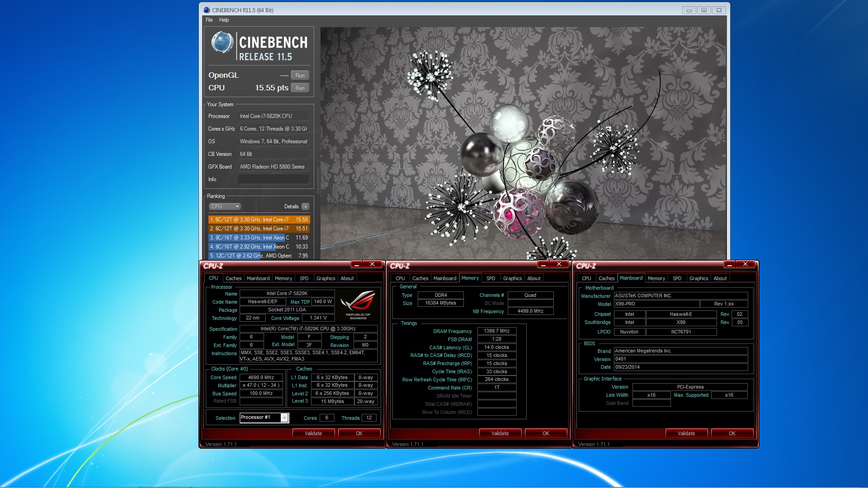
Task: Select ranking entry 4 Xeon scoring 10.33
Action: 259,247
